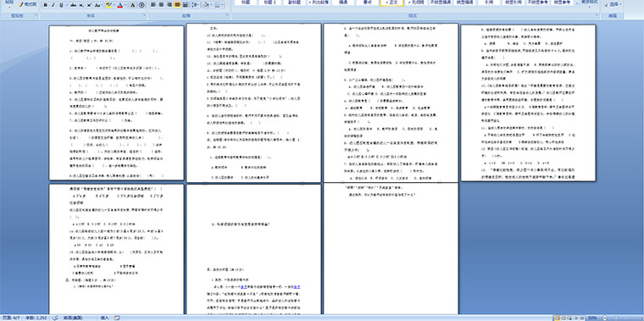Screen dimensions: 644x321
Task: Apply subscript formatting
Action: coord(80,5)
